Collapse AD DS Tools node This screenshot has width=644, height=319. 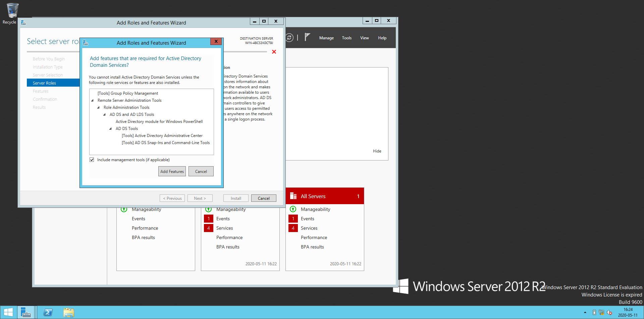(x=111, y=129)
